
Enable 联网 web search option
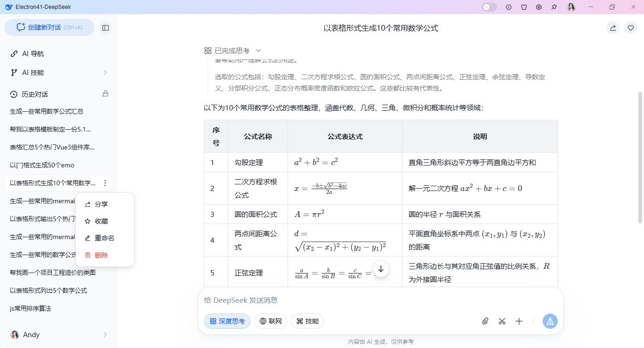click(271, 321)
